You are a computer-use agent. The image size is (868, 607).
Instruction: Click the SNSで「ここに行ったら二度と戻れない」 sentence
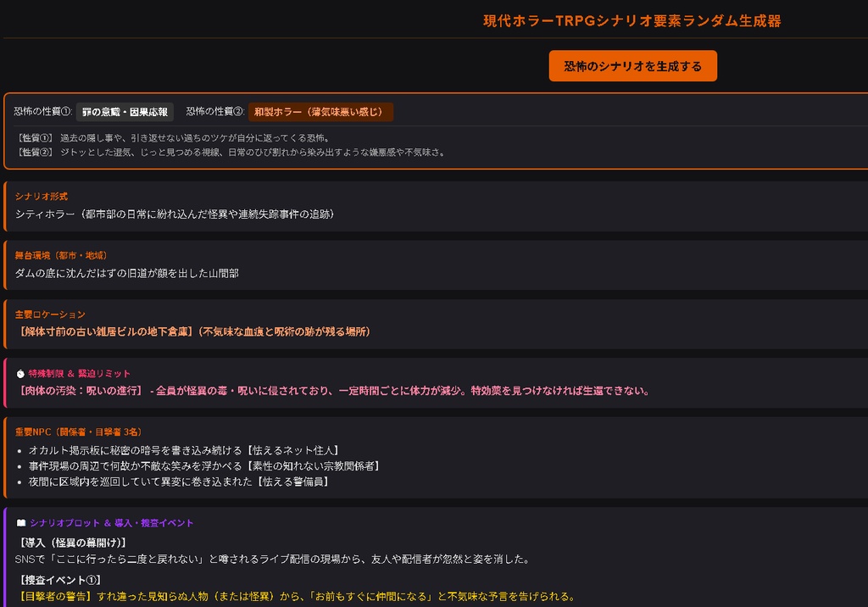click(x=272, y=560)
